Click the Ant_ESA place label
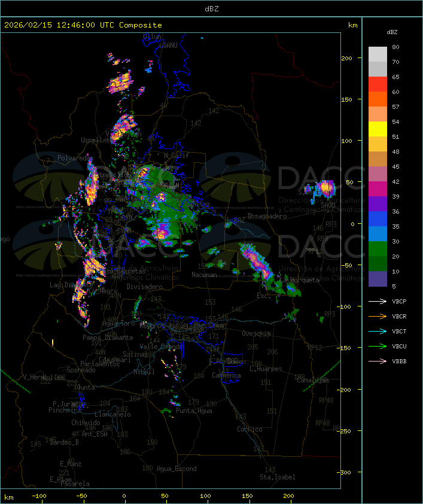This screenshot has width=423, height=504. pyautogui.click(x=95, y=434)
